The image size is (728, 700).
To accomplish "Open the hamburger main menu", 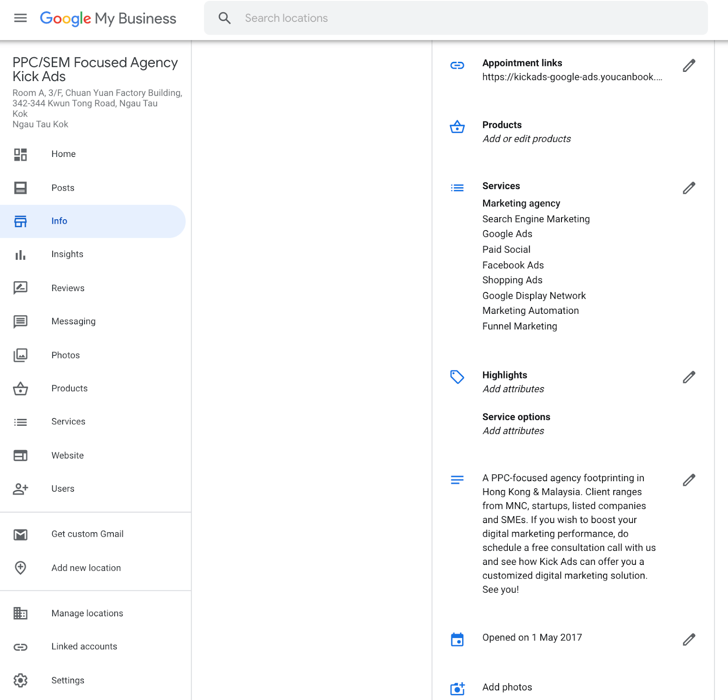I will [x=20, y=18].
